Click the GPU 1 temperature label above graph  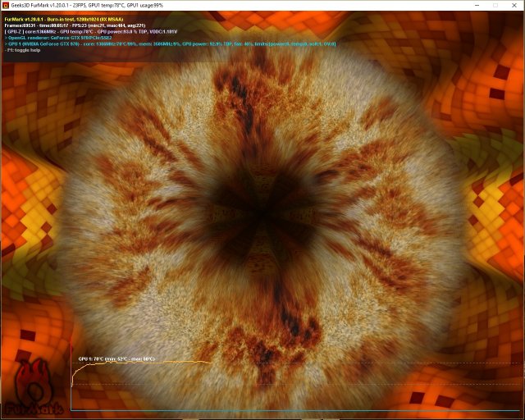click(x=116, y=358)
